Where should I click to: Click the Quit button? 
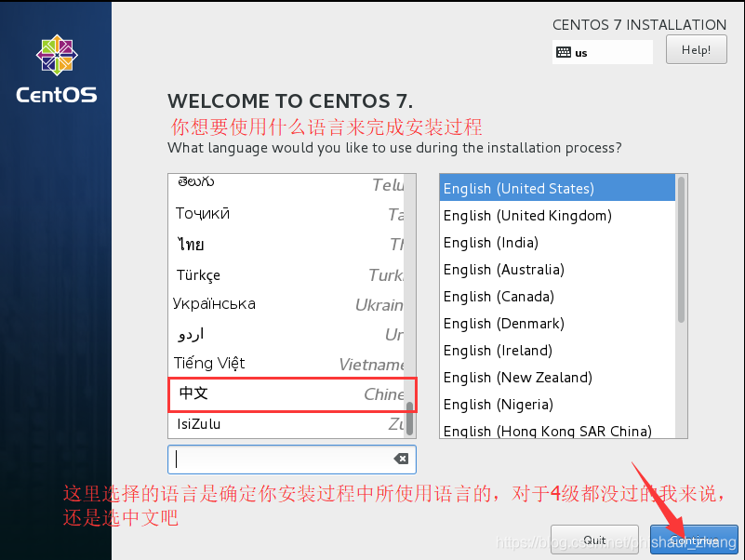click(594, 540)
